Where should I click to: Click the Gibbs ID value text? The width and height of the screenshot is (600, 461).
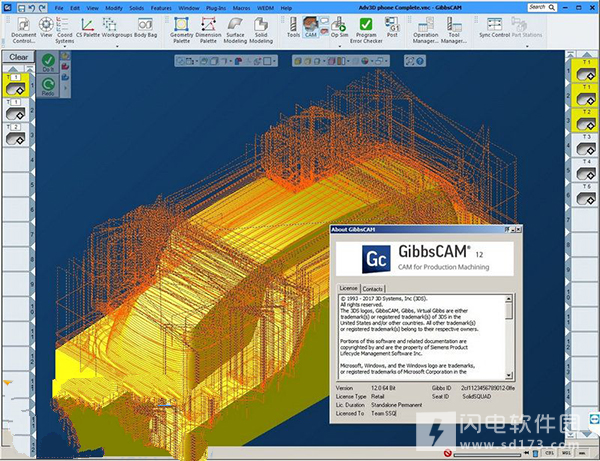click(x=488, y=388)
